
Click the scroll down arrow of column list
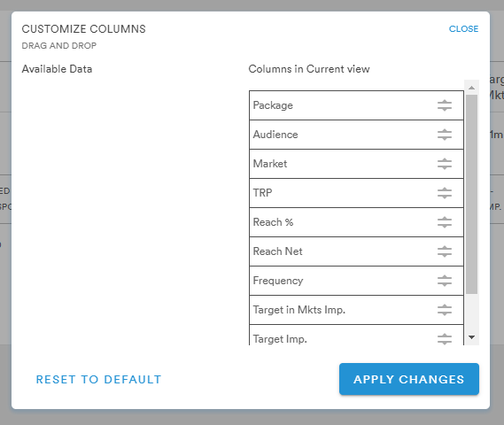pyautogui.click(x=471, y=337)
